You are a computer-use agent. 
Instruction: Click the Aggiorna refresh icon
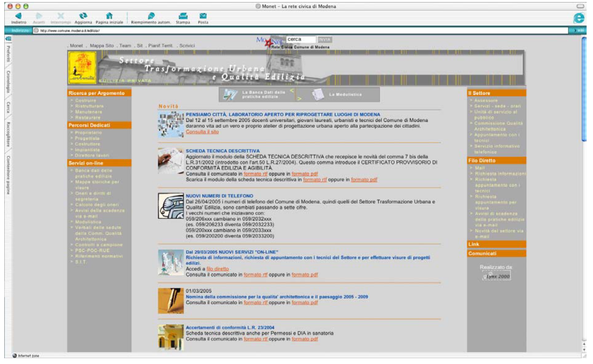coord(83,16)
